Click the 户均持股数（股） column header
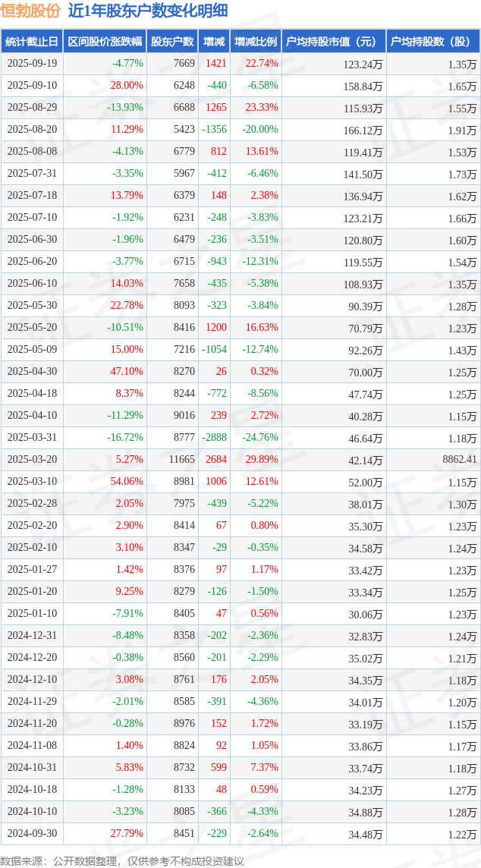This screenshot has width=481, height=868. click(433, 42)
